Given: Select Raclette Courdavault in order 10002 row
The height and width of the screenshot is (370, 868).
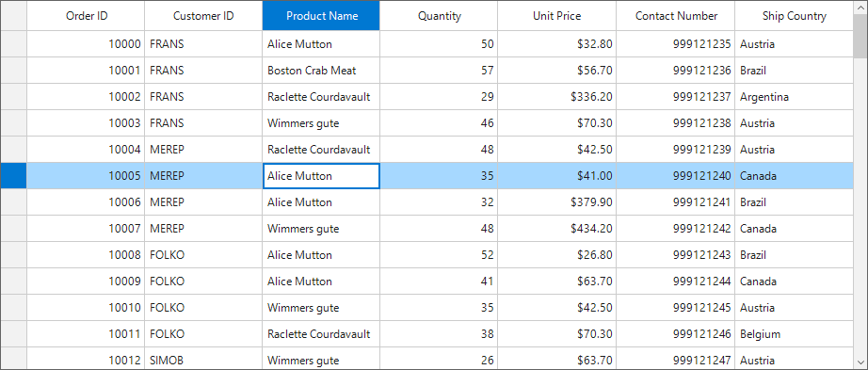Looking at the screenshot, I should [x=321, y=96].
